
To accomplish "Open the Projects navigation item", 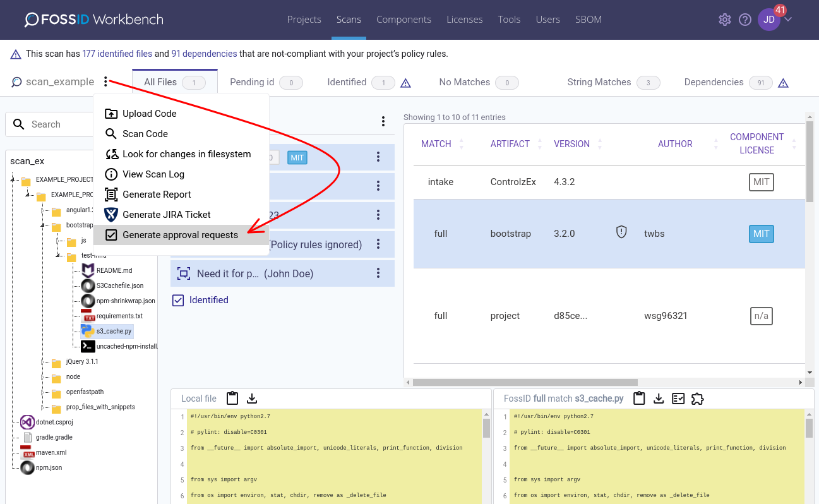I will point(304,20).
